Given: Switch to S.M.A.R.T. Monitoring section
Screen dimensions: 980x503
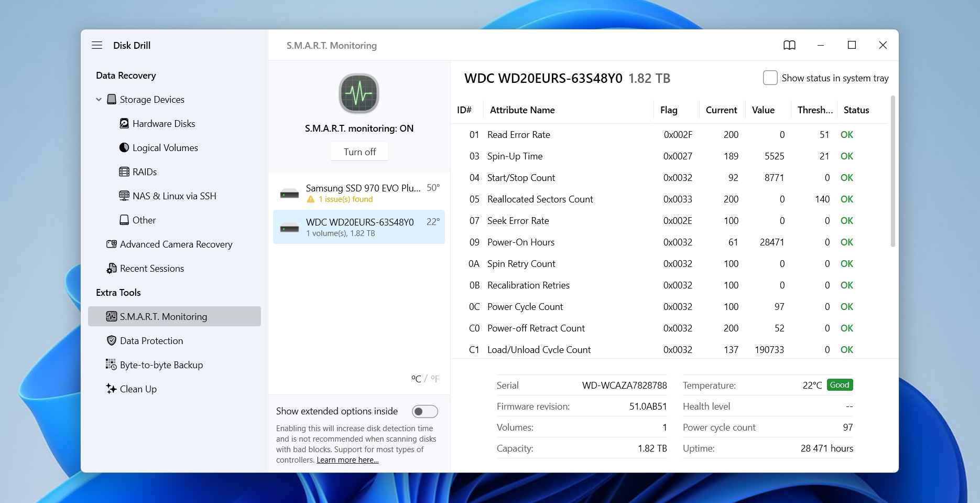Looking at the screenshot, I should pos(164,316).
